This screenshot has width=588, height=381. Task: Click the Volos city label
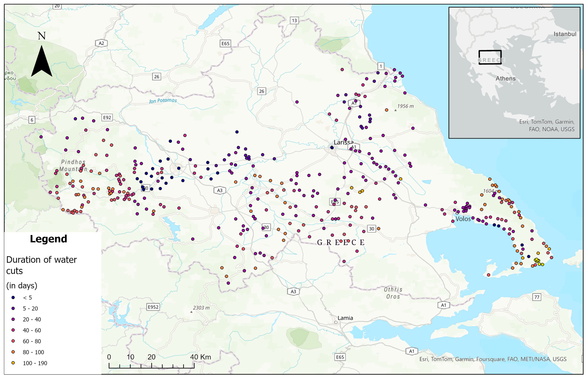tap(463, 219)
